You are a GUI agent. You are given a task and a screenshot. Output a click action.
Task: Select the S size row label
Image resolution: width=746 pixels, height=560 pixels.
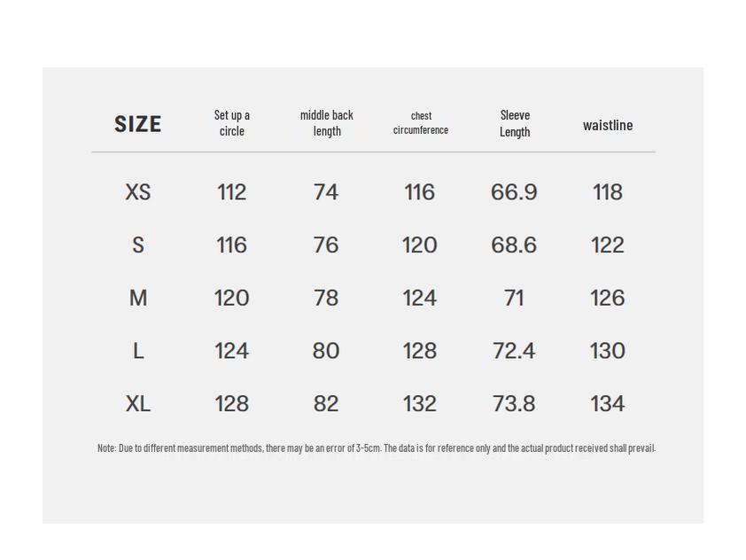138,245
